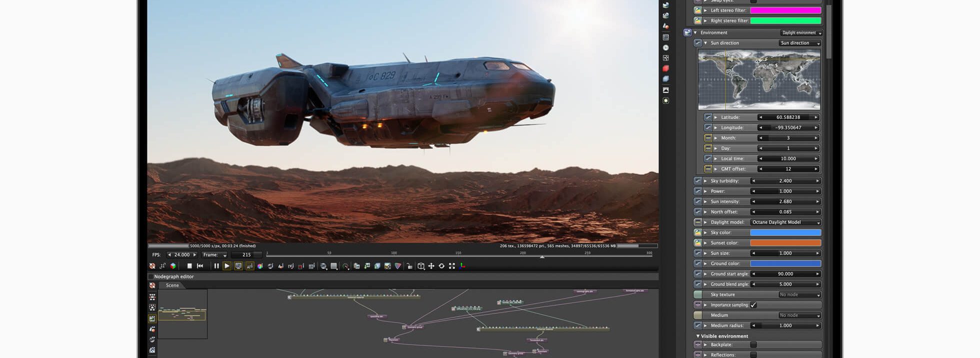
Task: Toggle the Importance sampling checkbox
Action: [753, 305]
